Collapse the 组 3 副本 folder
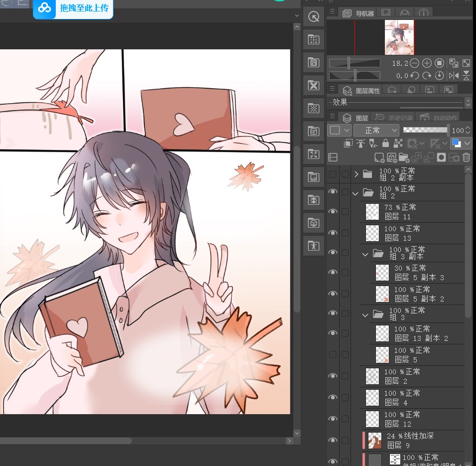 coord(365,254)
